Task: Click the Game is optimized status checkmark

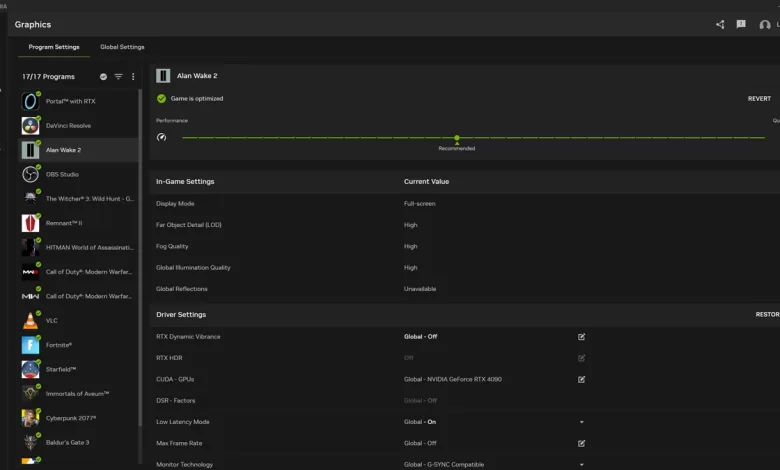Action: pos(161,98)
